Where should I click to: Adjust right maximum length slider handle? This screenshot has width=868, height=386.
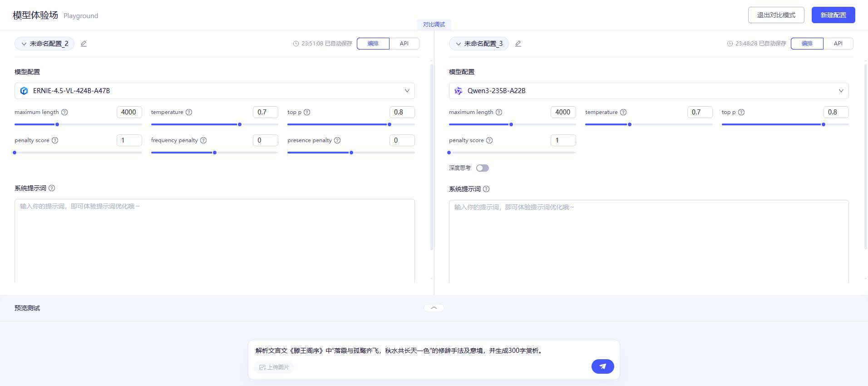(x=511, y=124)
